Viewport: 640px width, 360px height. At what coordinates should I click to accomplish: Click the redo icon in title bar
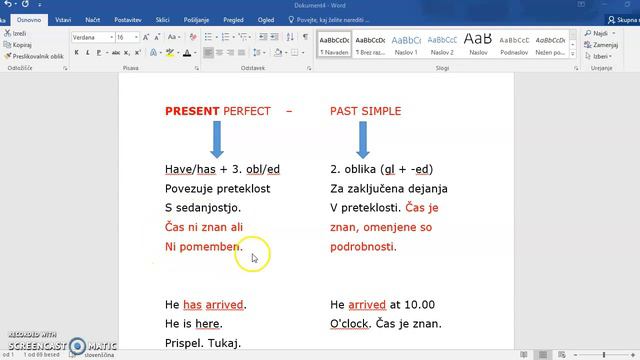[25, 4]
